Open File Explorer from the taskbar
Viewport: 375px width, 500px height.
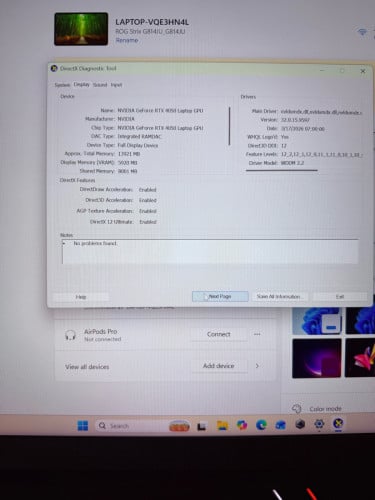point(222,425)
